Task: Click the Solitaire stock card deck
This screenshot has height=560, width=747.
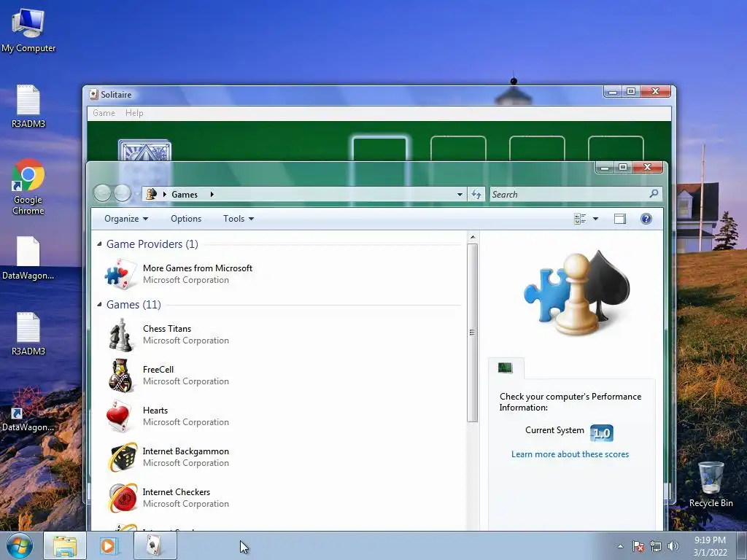Action: click(x=144, y=150)
